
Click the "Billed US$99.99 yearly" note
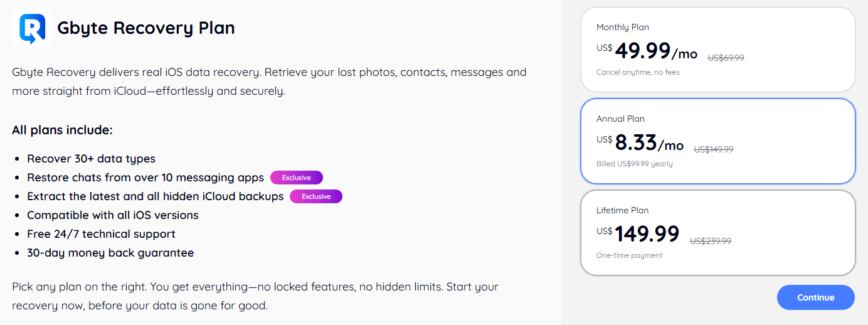(634, 164)
